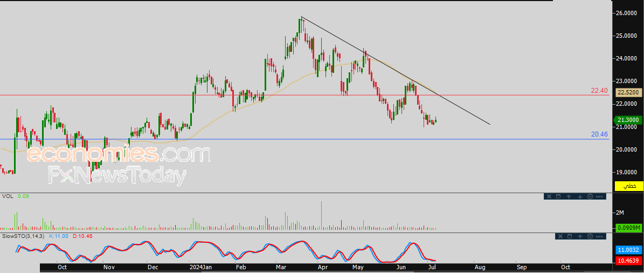Click the 0.0909M volume tag
This screenshot has height=273, width=644.
coord(629,227)
